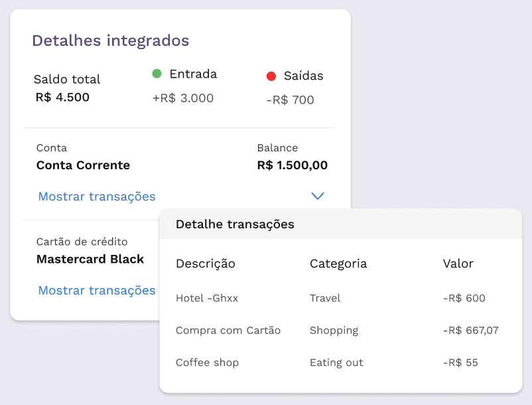Click the Shopping category cell
Screen dimensions: 532x405
[334, 330]
